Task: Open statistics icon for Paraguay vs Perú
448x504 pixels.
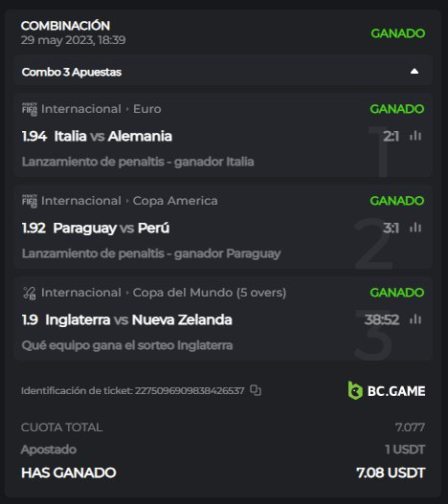Action: [x=415, y=228]
